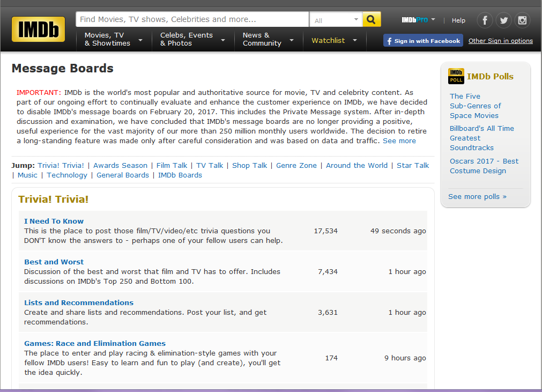Click the Message Boards page heading

[x=63, y=68]
